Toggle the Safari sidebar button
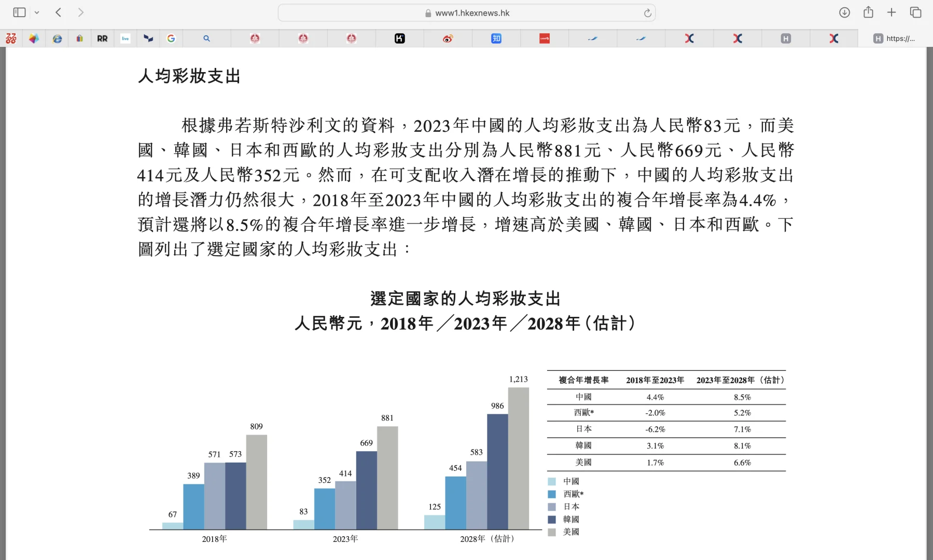 [x=19, y=12]
